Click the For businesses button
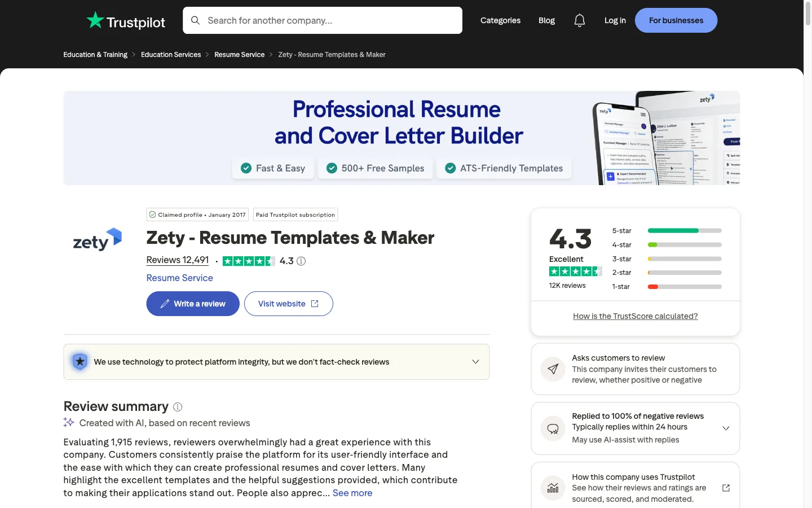 pyautogui.click(x=676, y=20)
